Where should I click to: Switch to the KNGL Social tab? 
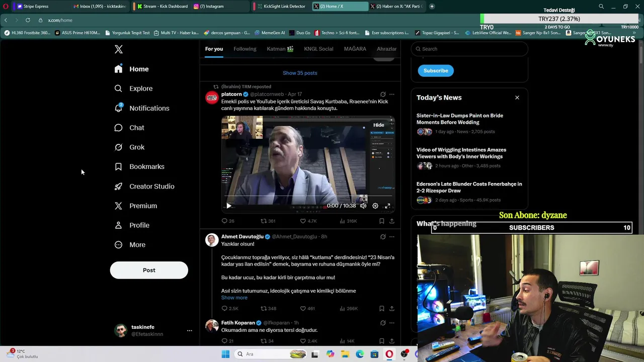click(318, 49)
